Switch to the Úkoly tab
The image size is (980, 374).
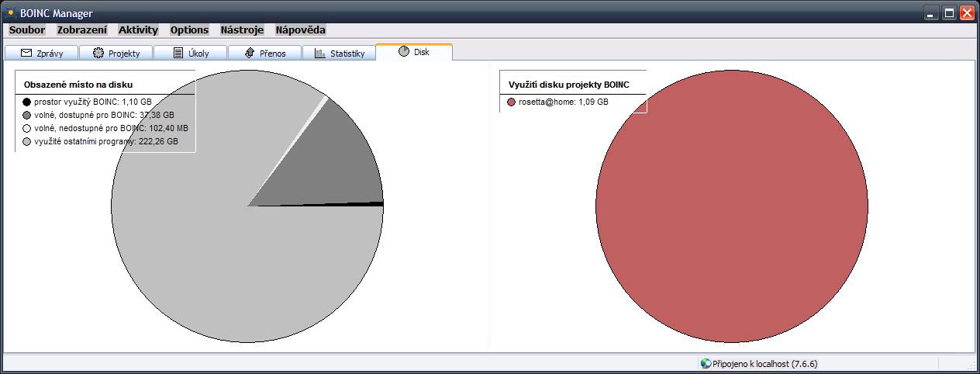pyautogui.click(x=191, y=53)
